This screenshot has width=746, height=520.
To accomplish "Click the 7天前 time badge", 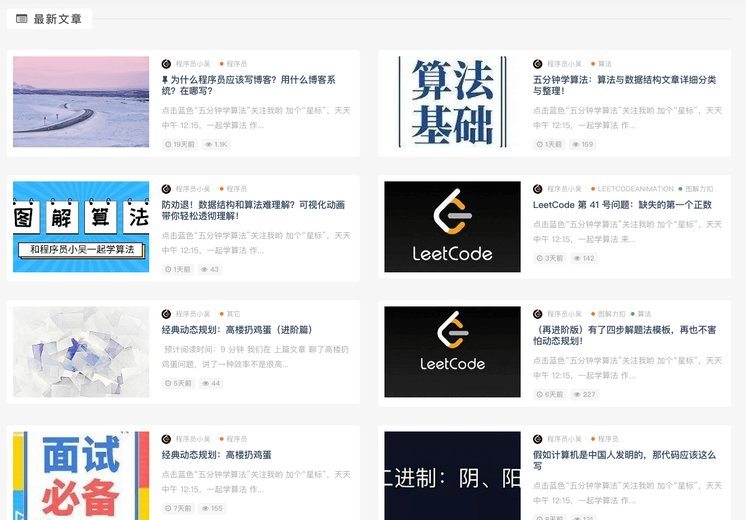I will 178,509.
